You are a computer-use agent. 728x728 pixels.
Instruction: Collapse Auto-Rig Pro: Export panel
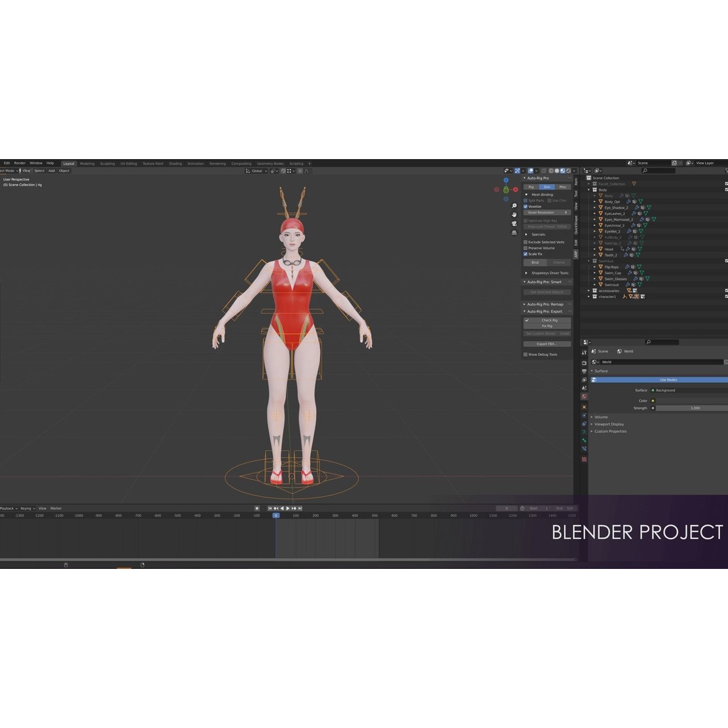point(524,311)
